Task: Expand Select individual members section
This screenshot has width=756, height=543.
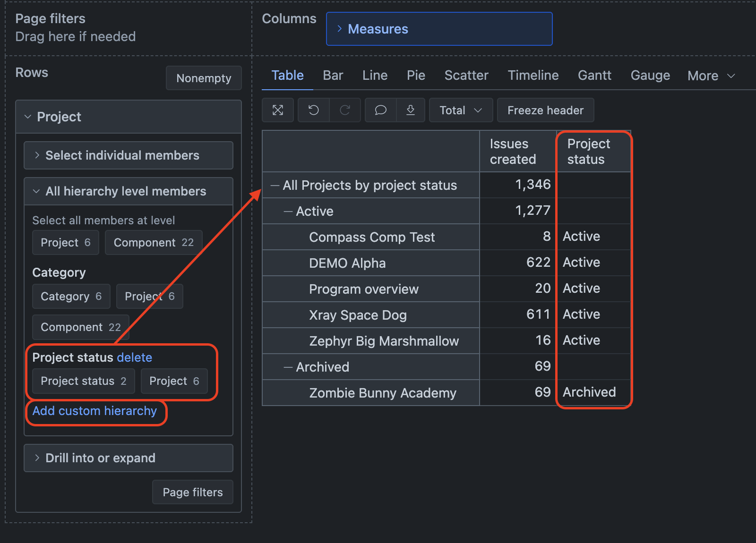Action: (x=37, y=155)
